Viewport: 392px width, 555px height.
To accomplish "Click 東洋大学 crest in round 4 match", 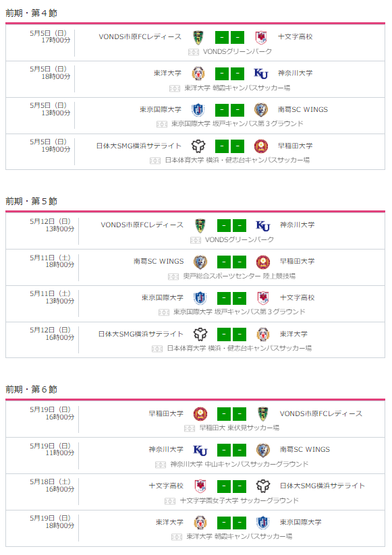I will [x=198, y=74].
